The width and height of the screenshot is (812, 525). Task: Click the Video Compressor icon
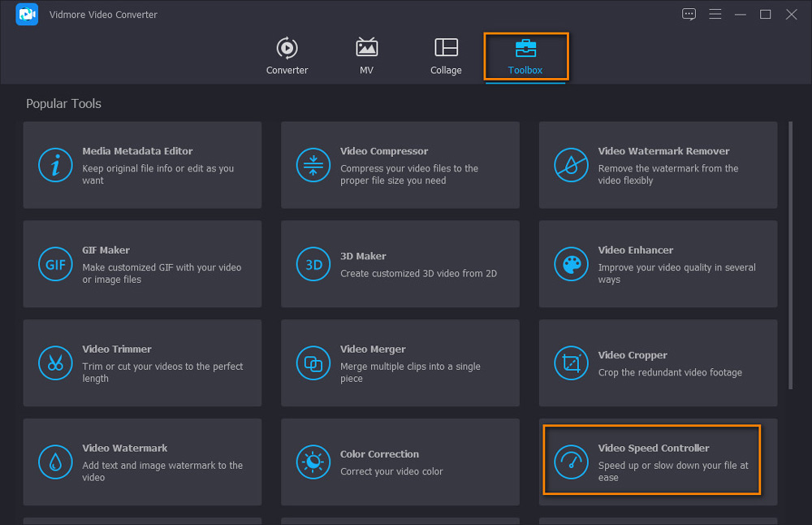[x=313, y=165]
